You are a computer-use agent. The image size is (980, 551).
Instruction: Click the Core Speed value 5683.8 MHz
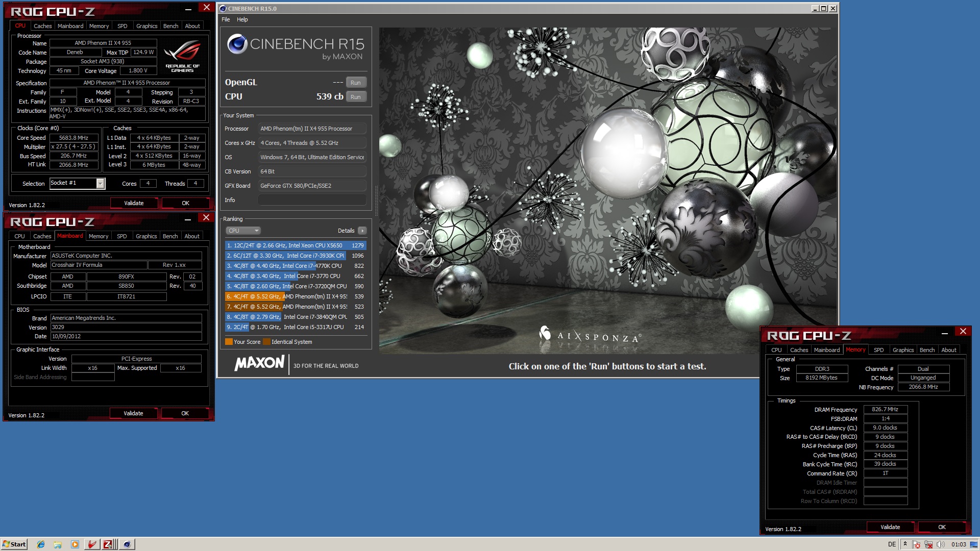(x=73, y=138)
